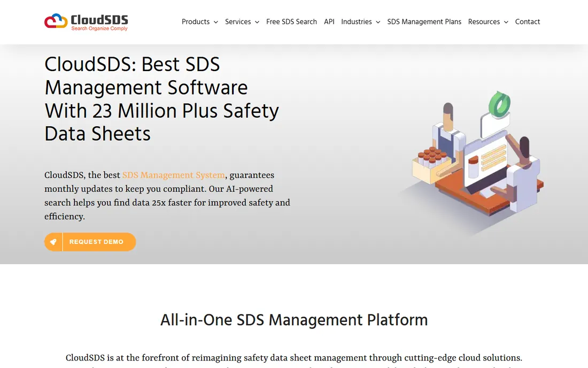
Task: Go to Free SDS Search page
Action: coord(291,22)
